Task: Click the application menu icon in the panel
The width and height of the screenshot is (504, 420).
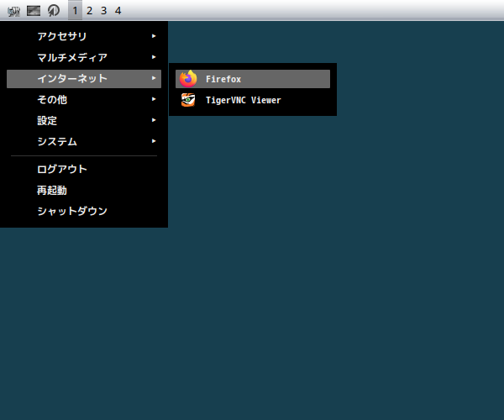Action: click(x=13, y=11)
